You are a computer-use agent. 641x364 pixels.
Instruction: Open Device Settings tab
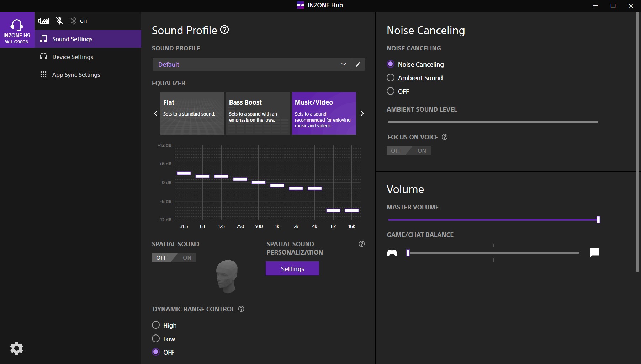(88, 57)
